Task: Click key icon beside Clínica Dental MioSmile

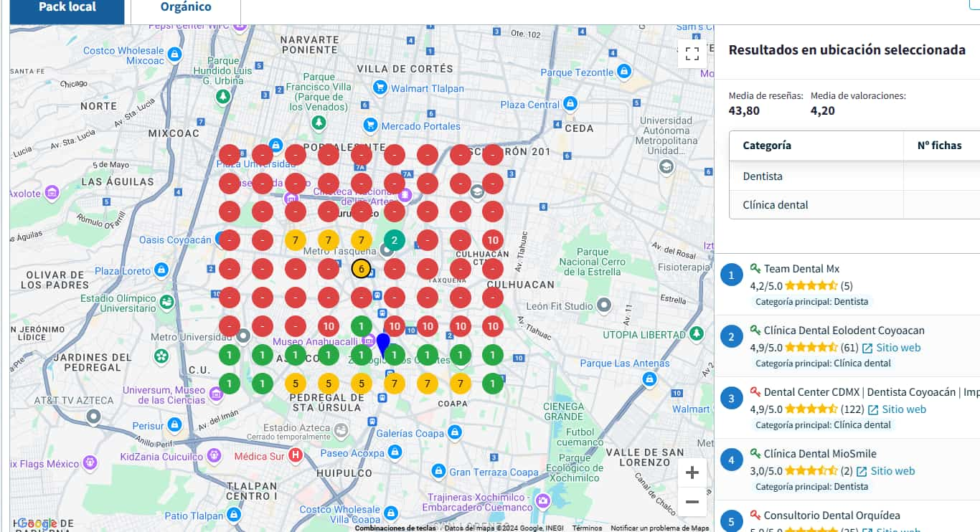Action: 755,453
